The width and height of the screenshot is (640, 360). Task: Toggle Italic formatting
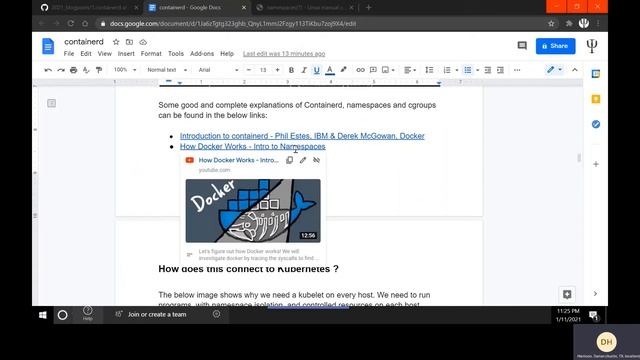point(304,70)
